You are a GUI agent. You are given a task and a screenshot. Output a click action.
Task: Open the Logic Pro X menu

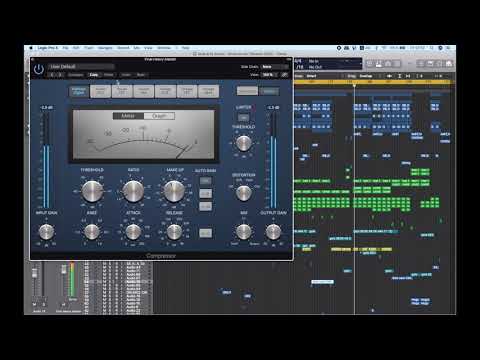coord(48,48)
